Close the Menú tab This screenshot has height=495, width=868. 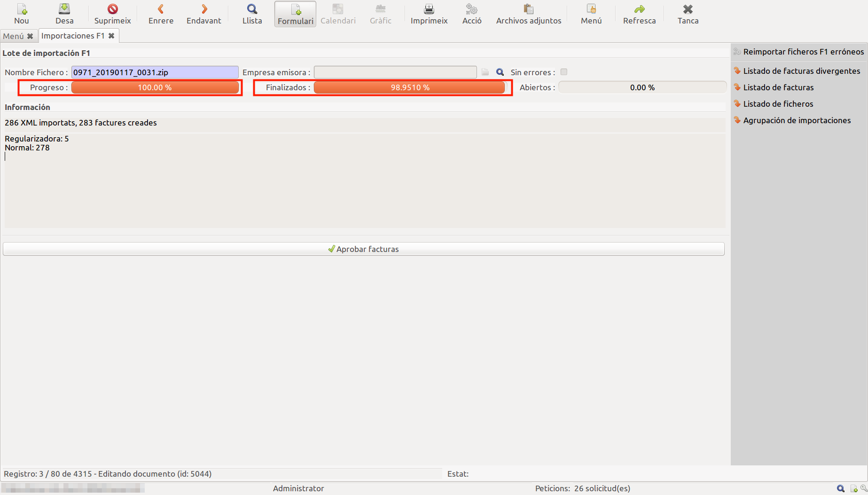tap(30, 36)
